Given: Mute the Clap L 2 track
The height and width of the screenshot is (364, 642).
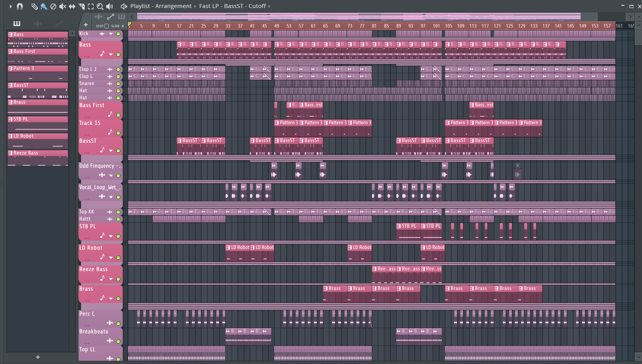Looking at the screenshot, I should (x=118, y=70).
